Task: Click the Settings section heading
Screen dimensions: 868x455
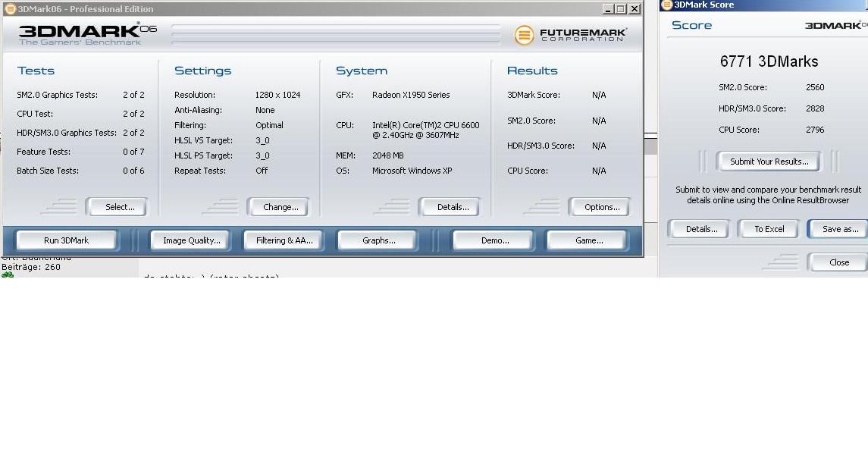Action: point(202,71)
